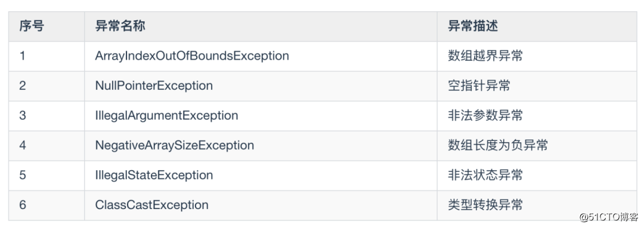Click row number 3 cell
Viewport: 644px width, 228px height.
(22, 115)
